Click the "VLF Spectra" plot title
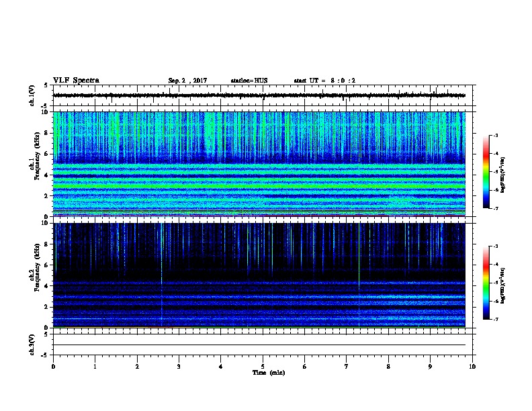The width and height of the screenshot is (532, 411). tap(76, 81)
